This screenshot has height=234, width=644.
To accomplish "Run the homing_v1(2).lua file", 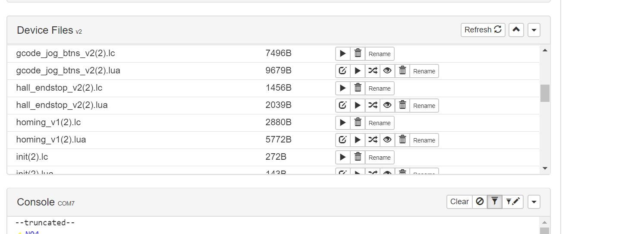I will 358,140.
